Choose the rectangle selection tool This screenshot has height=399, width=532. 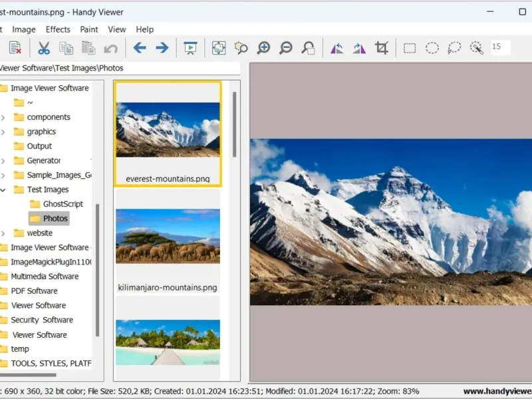(x=410, y=48)
